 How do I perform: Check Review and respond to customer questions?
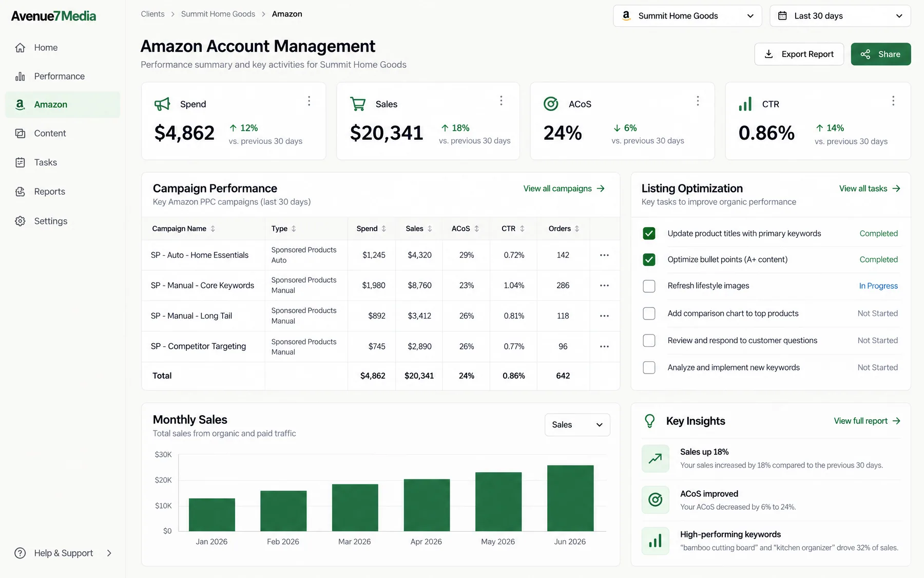649,341
